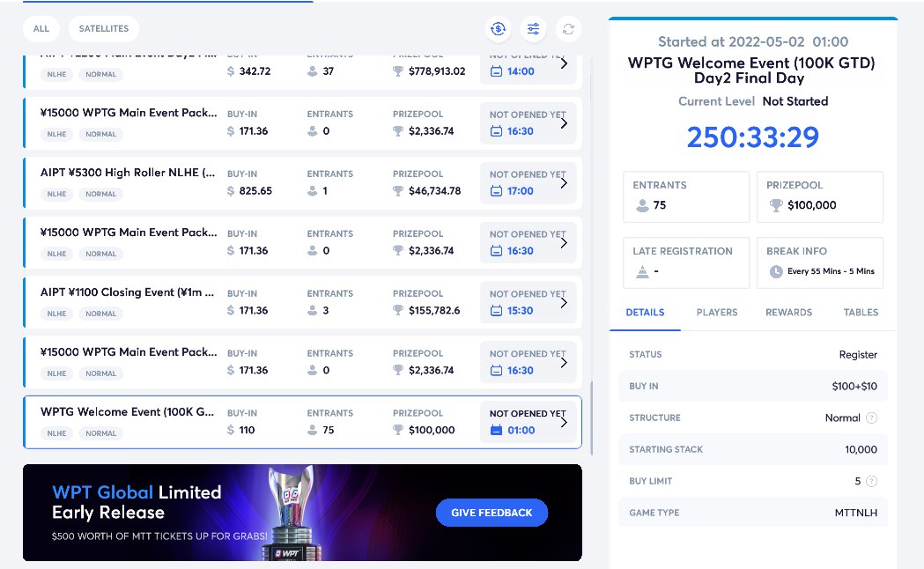
Task: Show all tournaments with the ALL filter
Action: (41, 29)
